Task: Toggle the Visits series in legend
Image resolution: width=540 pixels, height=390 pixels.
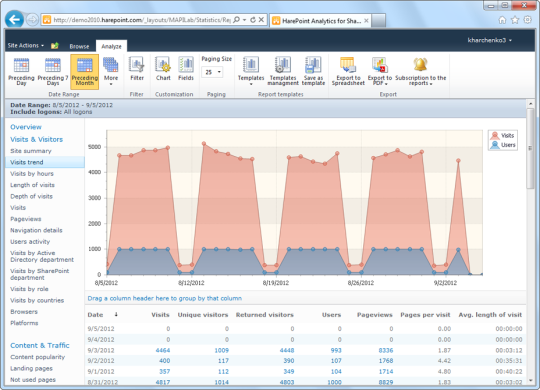Action: (503, 135)
